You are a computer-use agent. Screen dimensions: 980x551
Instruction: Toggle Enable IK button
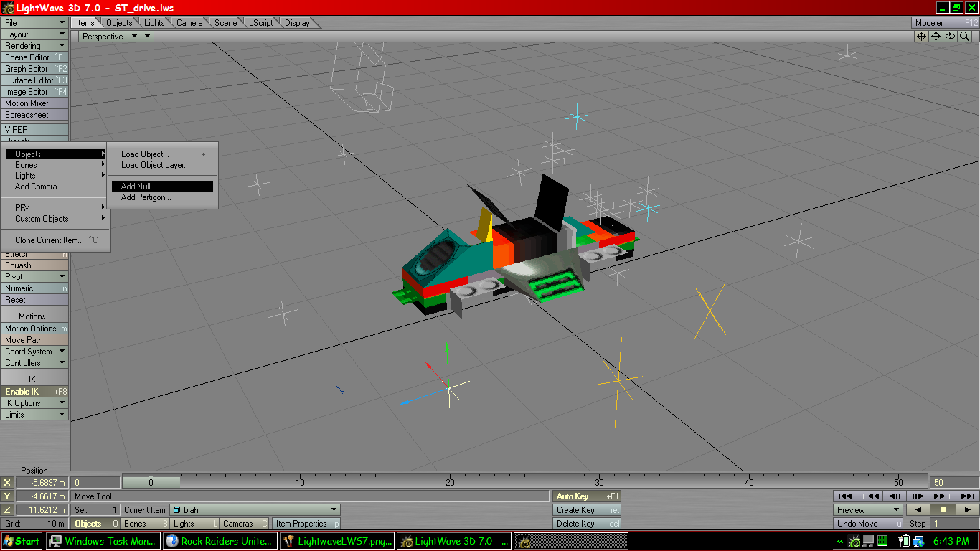pyautogui.click(x=34, y=392)
